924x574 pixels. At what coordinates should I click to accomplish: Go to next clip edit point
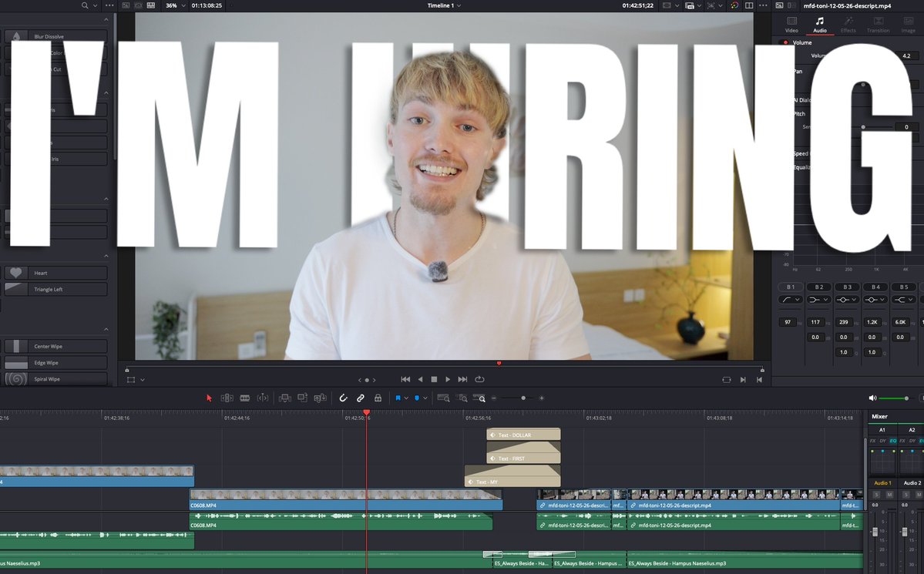pyautogui.click(x=743, y=380)
